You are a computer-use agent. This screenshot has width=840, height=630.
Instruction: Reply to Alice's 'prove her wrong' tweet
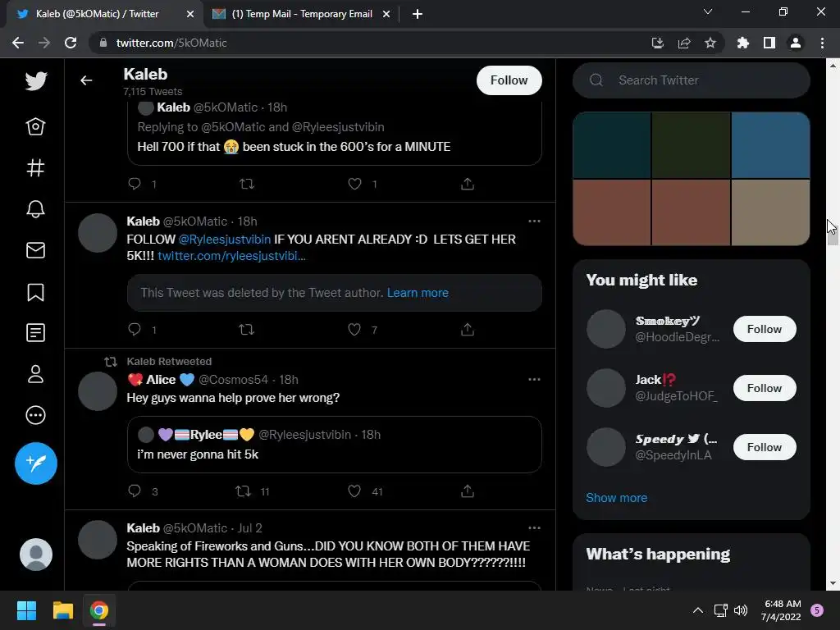pos(135,491)
